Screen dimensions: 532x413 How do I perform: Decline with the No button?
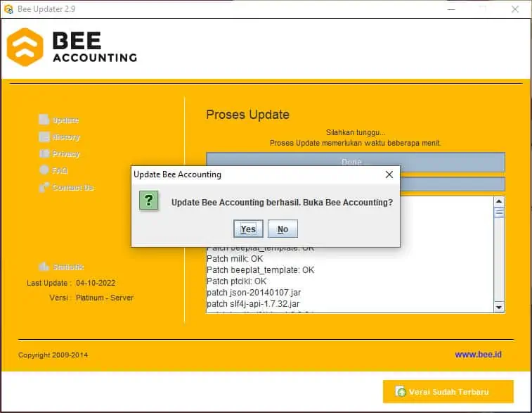coord(283,229)
